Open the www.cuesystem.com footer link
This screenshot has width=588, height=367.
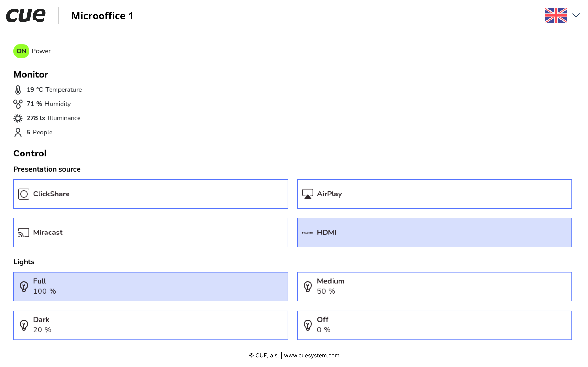311,355
